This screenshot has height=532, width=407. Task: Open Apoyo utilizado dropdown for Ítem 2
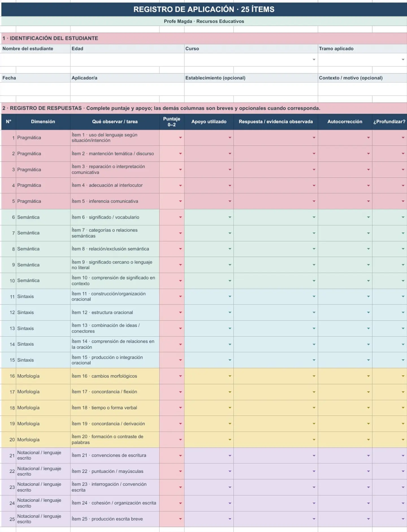point(230,154)
